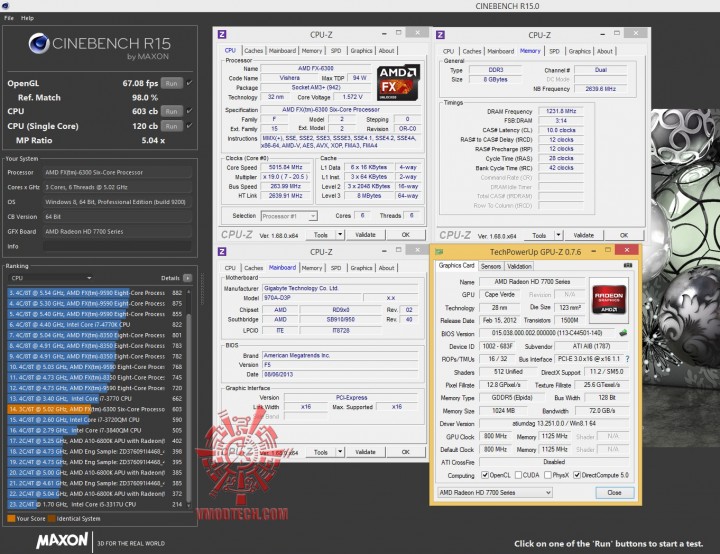Switch to SPD tab in the Memory CPU-Z window
This screenshot has width=720, height=554.
click(554, 51)
